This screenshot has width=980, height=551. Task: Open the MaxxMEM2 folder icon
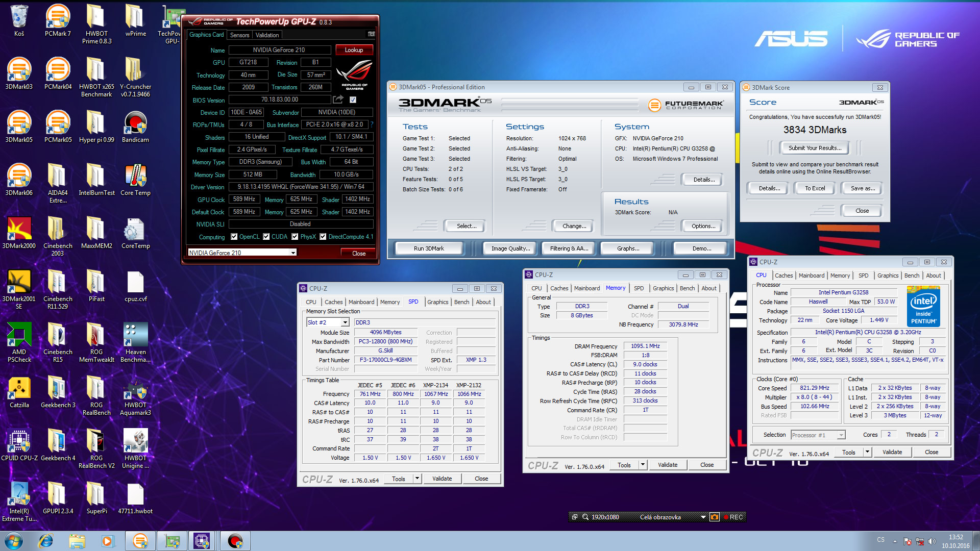[96, 233]
